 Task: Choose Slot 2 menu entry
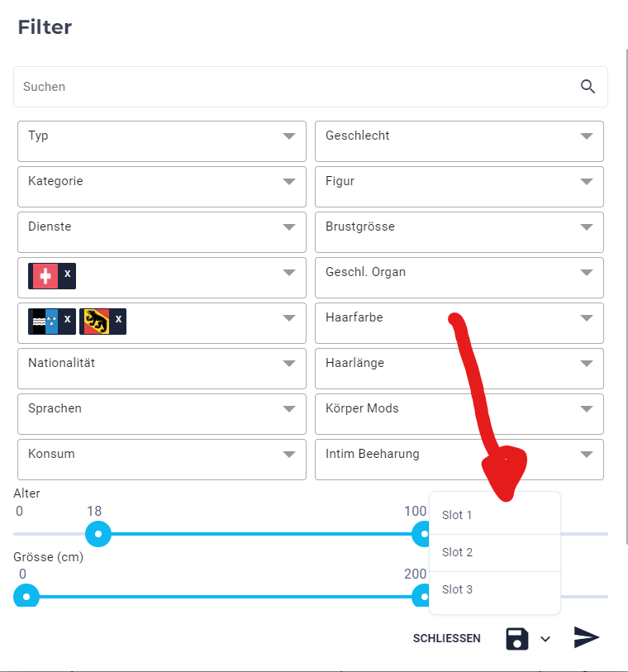(495, 552)
